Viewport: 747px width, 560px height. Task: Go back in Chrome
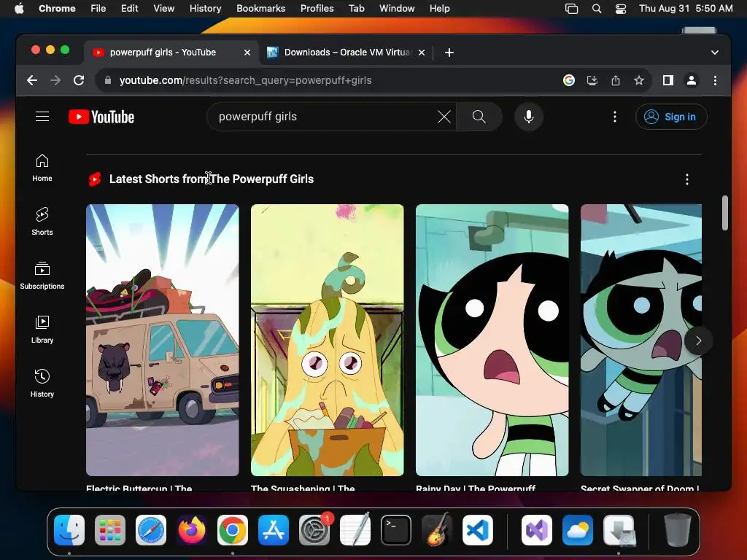[x=32, y=80]
